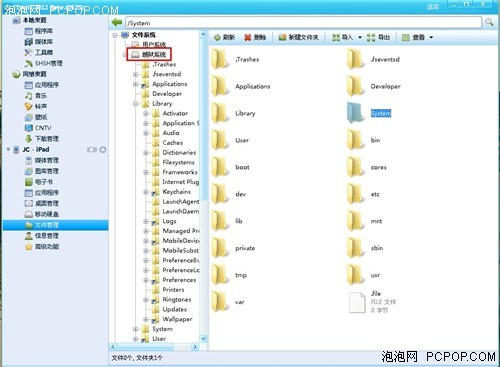Click the red-boxed jailbreak system tree node
The height and width of the screenshot is (367, 500).
click(149, 54)
